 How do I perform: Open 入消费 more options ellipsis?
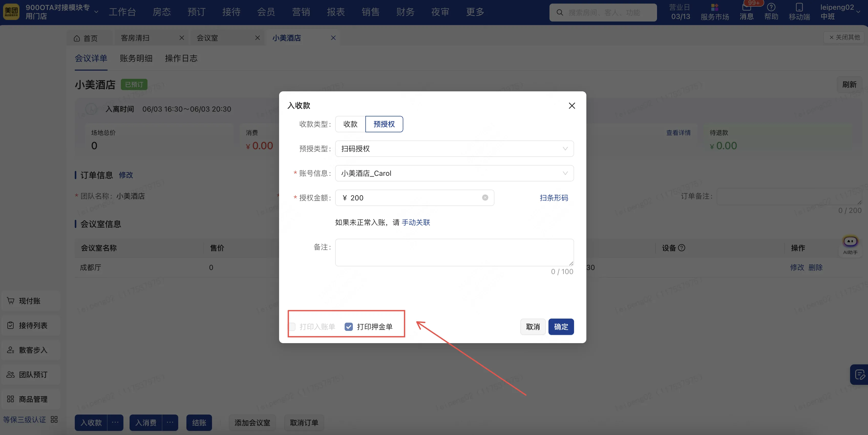[x=170, y=422]
